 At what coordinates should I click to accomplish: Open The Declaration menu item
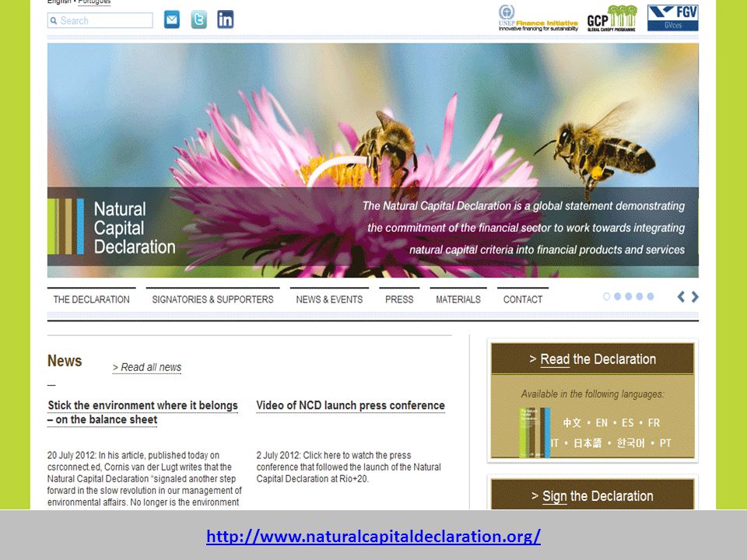point(92,299)
